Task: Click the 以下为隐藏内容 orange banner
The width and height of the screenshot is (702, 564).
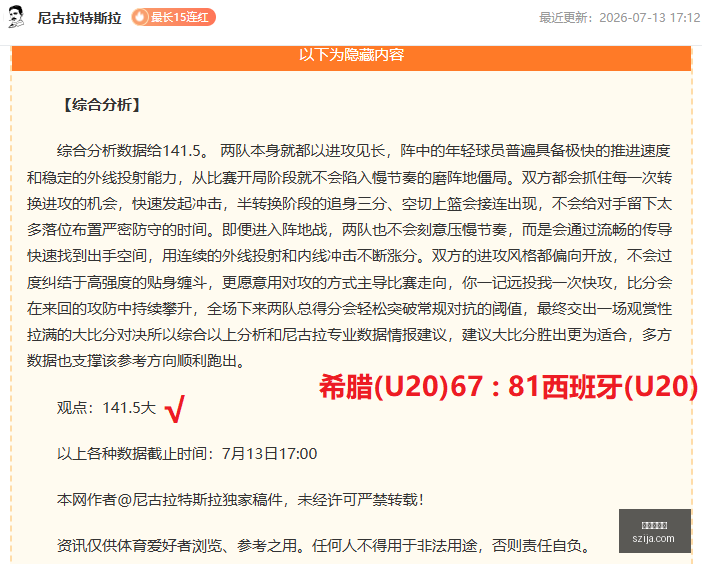Action: [x=351, y=57]
